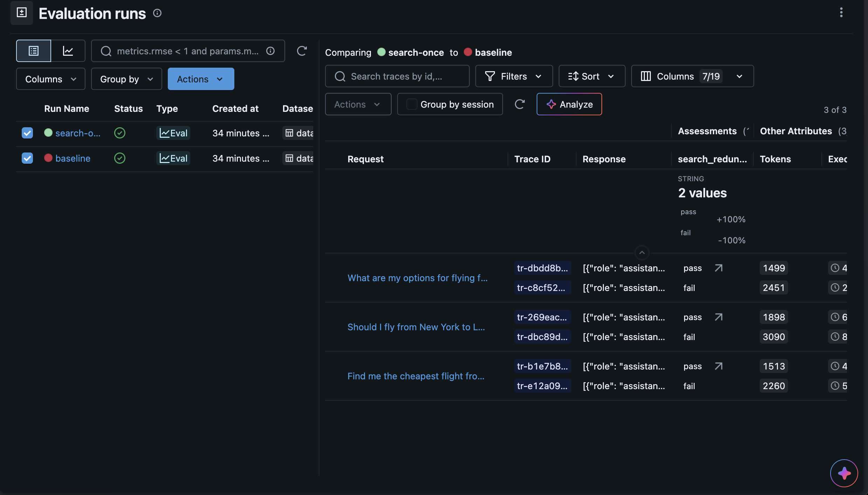The image size is (868, 495).
Task: Open the runs Columns dropdown
Action: click(x=51, y=79)
